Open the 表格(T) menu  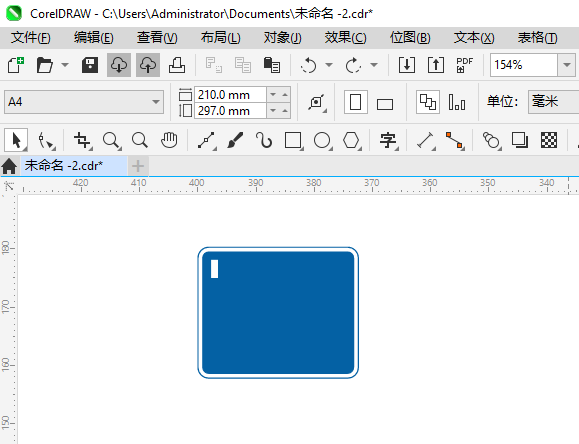tap(537, 38)
